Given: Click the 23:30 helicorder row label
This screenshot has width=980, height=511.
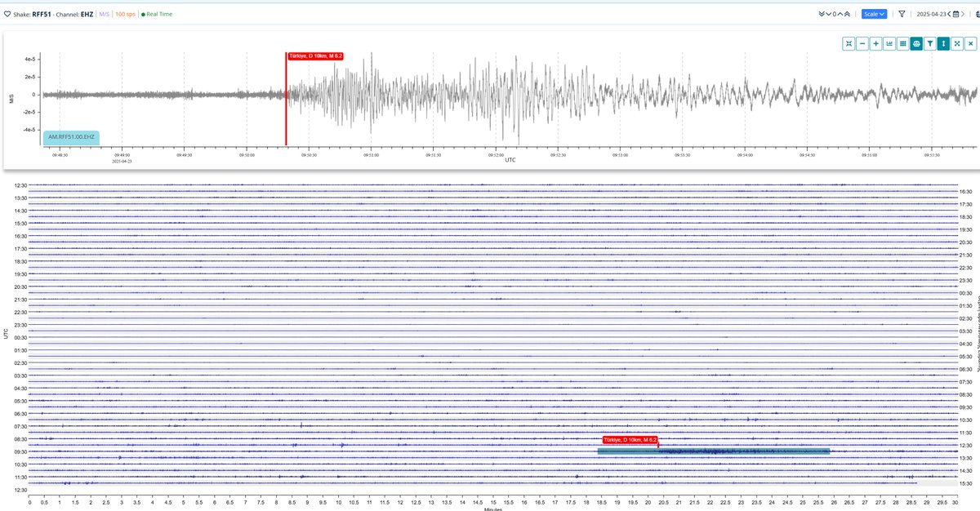Looking at the screenshot, I should (x=21, y=325).
